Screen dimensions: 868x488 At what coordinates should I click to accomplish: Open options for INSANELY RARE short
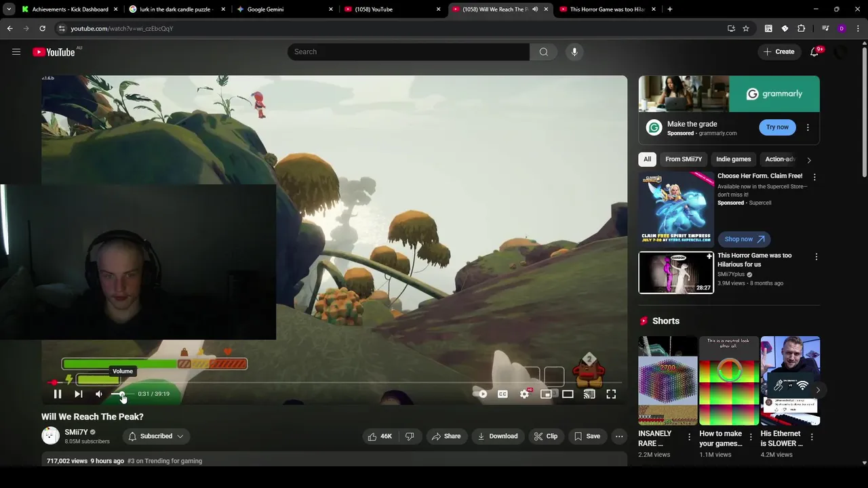pyautogui.click(x=690, y=437)
